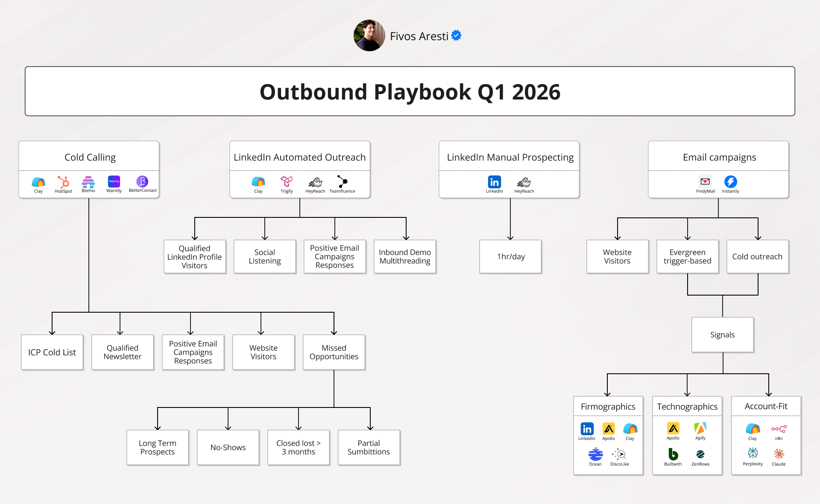Image resolution: width=820 pixels, height=504 pixels.
Task: Click the FindyMail icon
Action: click(x=705, y=182)
